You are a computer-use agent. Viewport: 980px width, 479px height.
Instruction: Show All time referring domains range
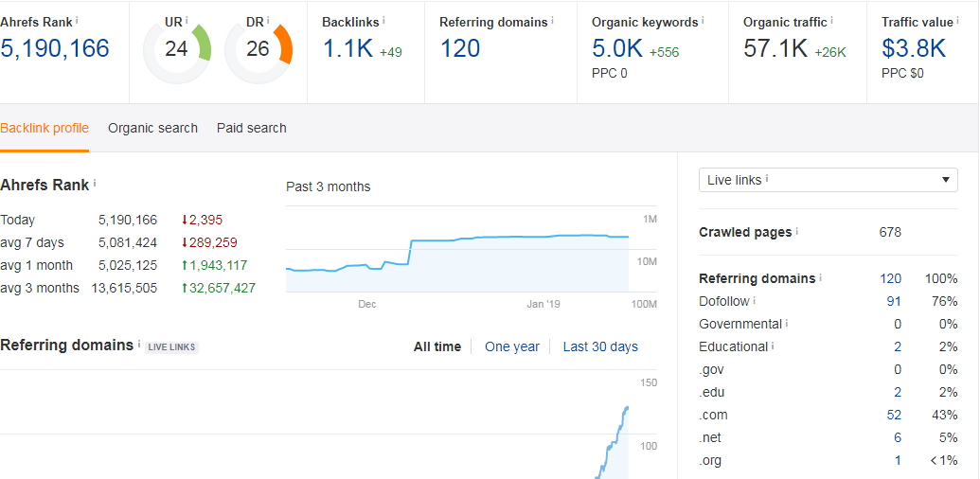click(x=437, y=346)
